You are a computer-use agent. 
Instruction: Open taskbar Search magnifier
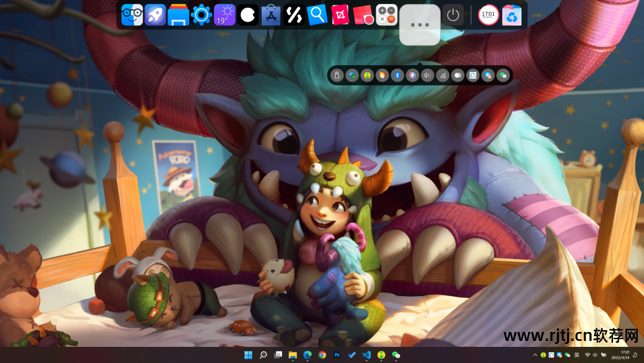click(264, 355)
